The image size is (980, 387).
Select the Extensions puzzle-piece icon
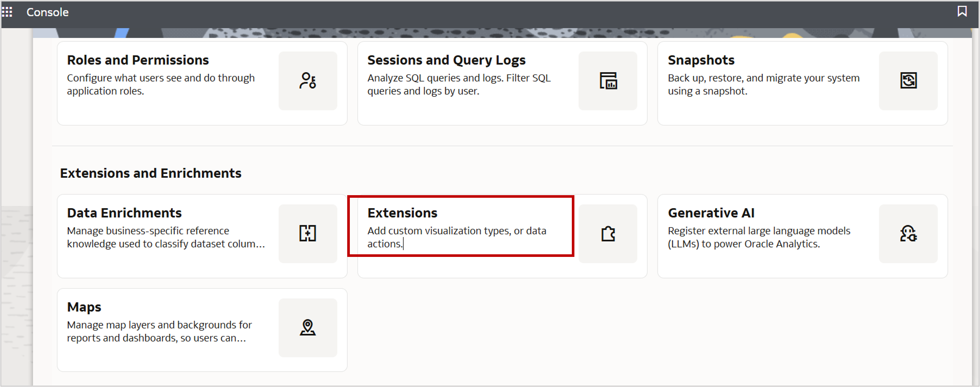(608, 233)
